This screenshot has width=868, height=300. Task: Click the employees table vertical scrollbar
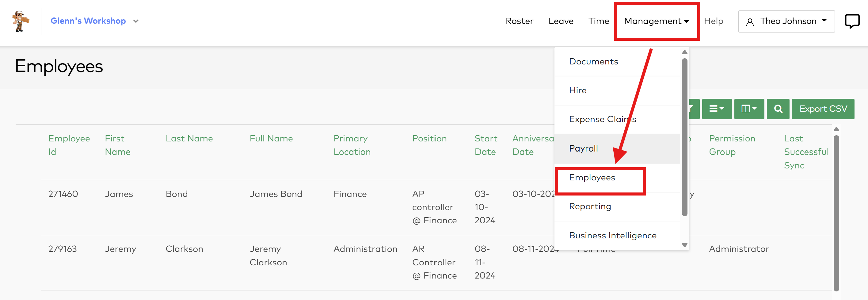point(836,212)
